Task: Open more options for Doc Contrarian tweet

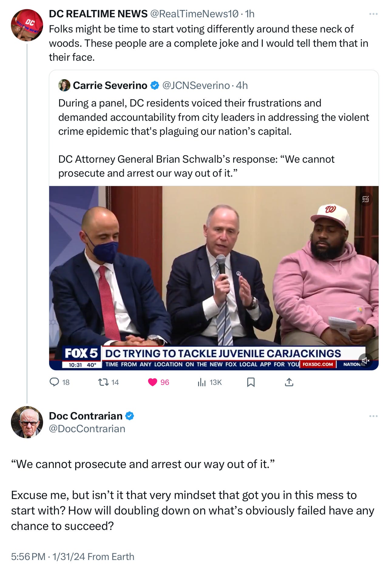Action: (x=373, y=416)
